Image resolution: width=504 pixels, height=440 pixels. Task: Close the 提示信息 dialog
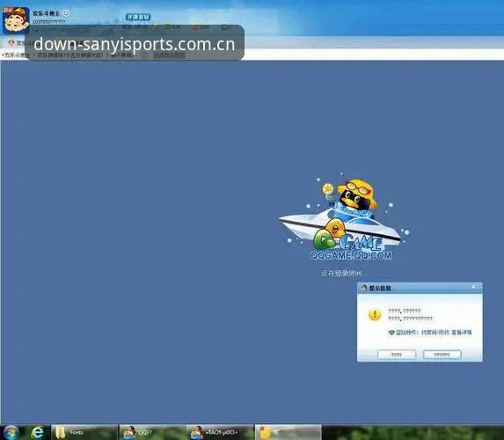point(473,287)
